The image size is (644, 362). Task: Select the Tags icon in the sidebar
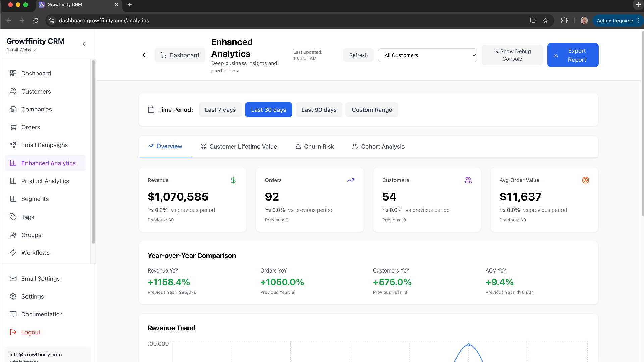(13, 217)
